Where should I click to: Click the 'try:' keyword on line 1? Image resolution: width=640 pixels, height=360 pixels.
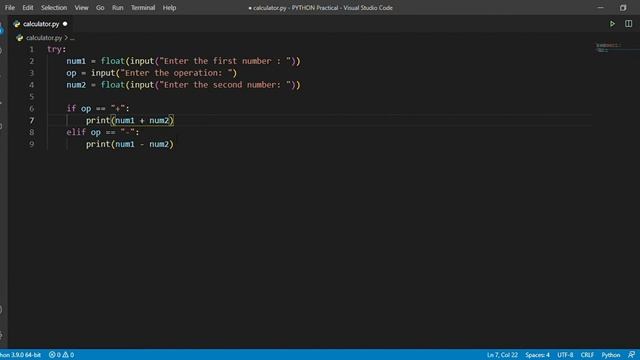56,49
